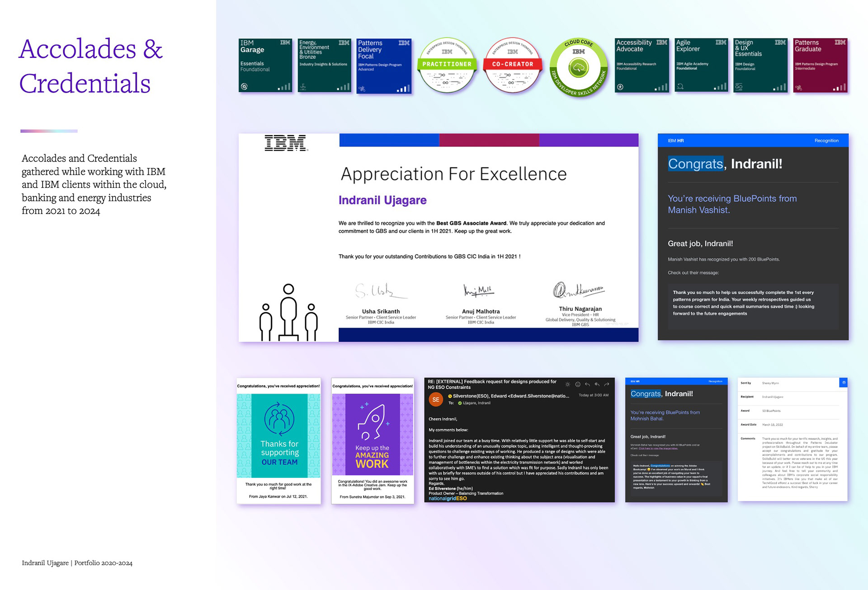Image resolution: width=868 pixels, height=590 pixels.
Task: Click the BluePoints from Manish Vashist heading
Action: tap(732, 204)
